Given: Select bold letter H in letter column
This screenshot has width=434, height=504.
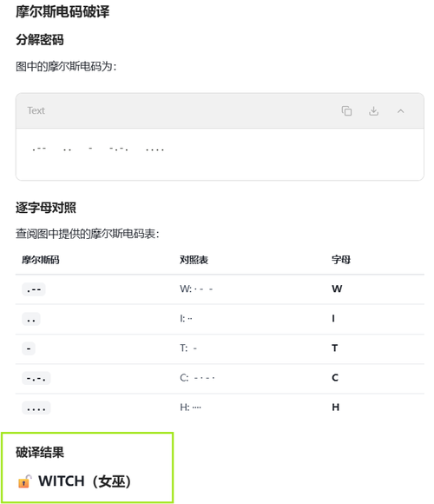Looking at the screenshot, I should [x=335, y=408].
